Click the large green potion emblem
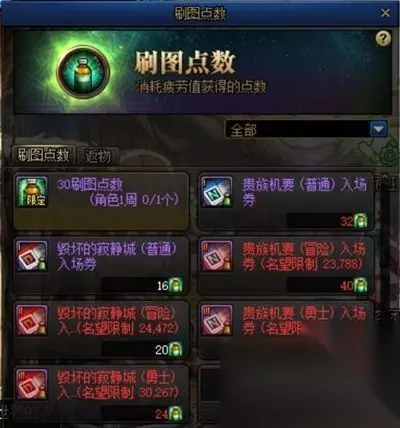The image size is (400, 428). point(83,72)
